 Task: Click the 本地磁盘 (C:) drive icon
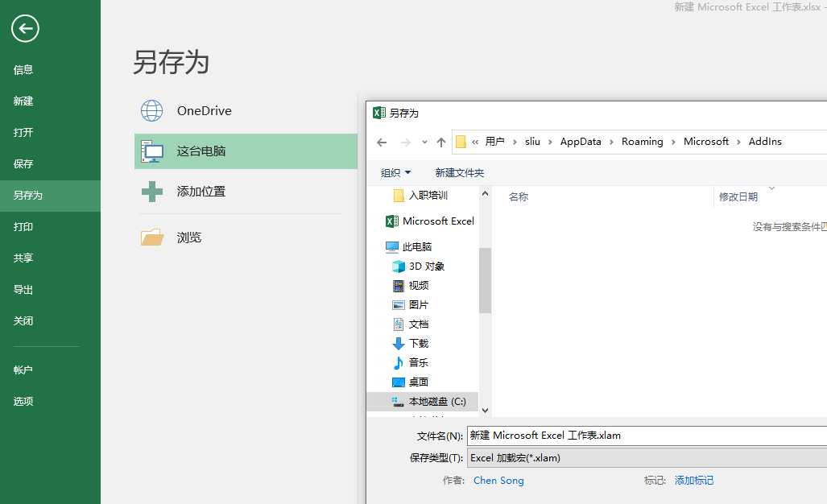[x=399, y=402]
